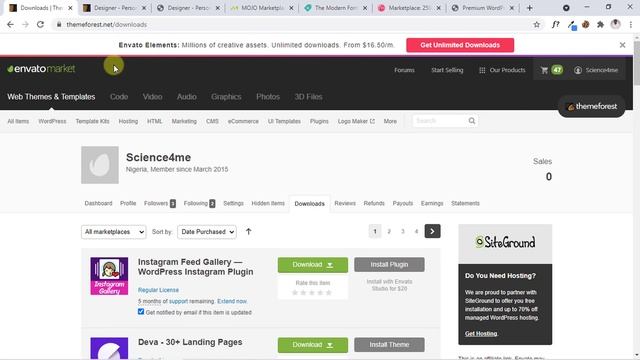640x360 pixels.
Task: Click the Deva landing pages thumbnail
Action: pyautogui.click(x=109, y=348)
